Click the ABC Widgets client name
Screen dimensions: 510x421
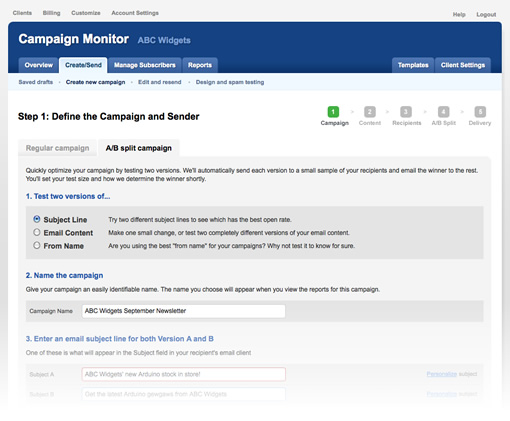(164, 40)
